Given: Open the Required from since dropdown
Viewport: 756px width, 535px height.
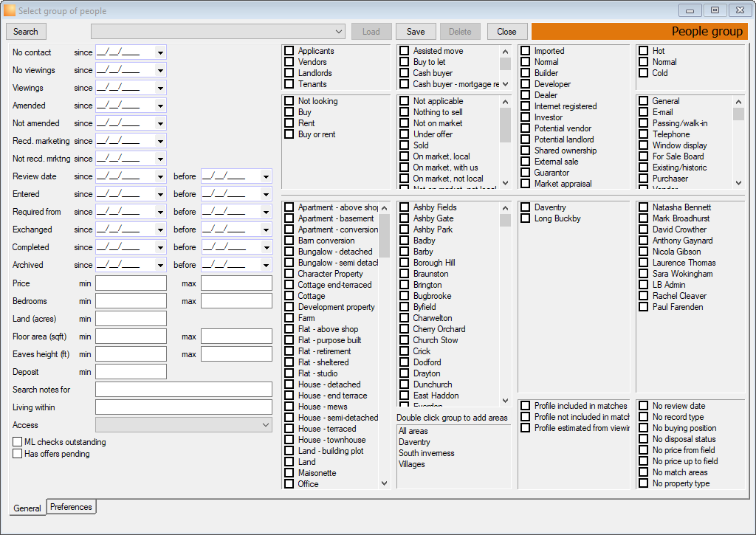Looking at the screenshot, I should click(160, 212).
